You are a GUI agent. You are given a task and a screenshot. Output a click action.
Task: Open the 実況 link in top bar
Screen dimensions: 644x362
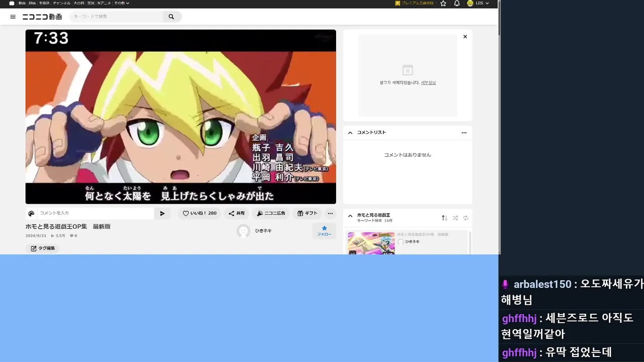click(x=91, y=3)
